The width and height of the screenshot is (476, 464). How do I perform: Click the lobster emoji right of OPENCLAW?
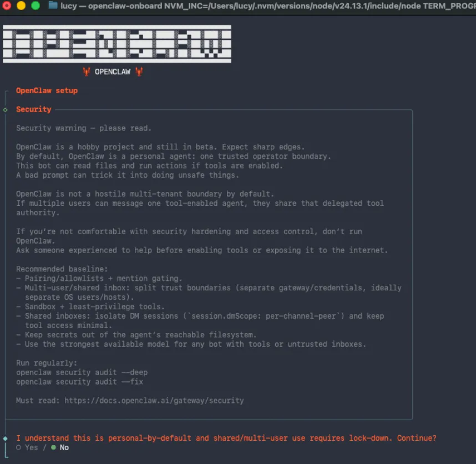coord(139,72)
